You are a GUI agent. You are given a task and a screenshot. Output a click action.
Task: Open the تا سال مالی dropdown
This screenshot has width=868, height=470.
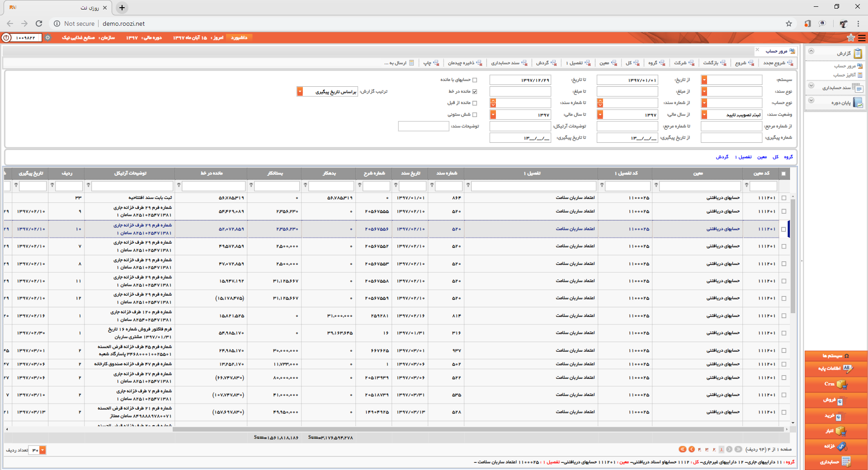[x=493, y=115]
